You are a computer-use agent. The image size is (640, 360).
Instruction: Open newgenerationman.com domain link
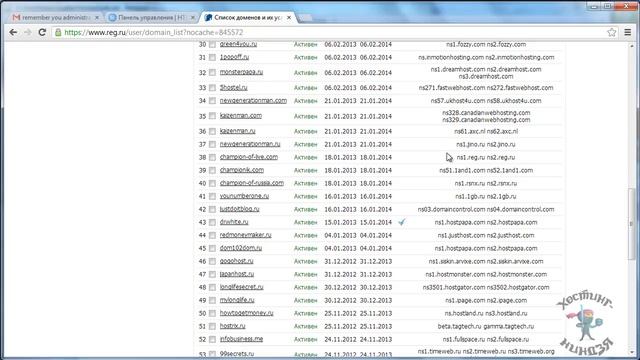253,100
